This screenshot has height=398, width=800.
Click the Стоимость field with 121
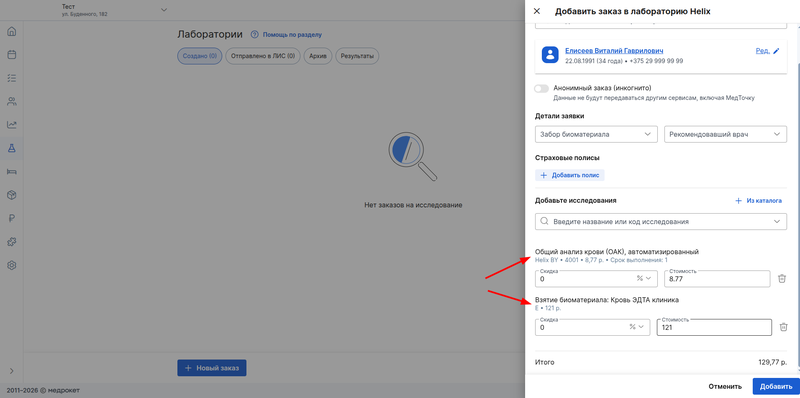tap(714, 327)
